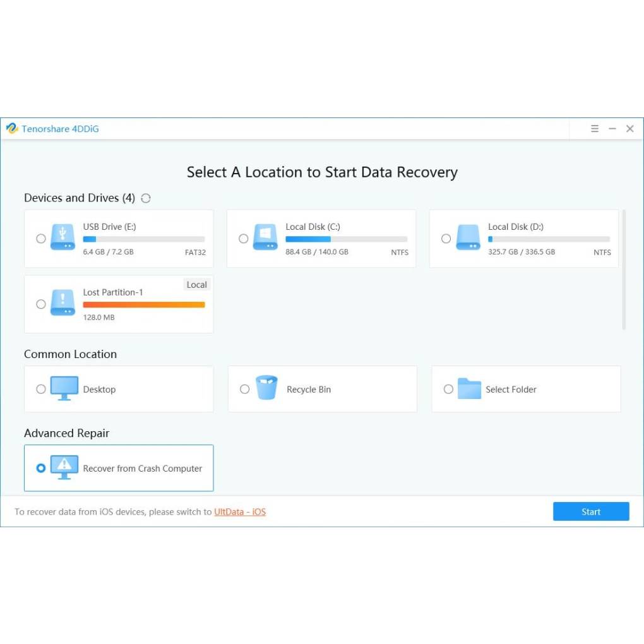
Task: Start the data recovery scan
Action: 591,511
